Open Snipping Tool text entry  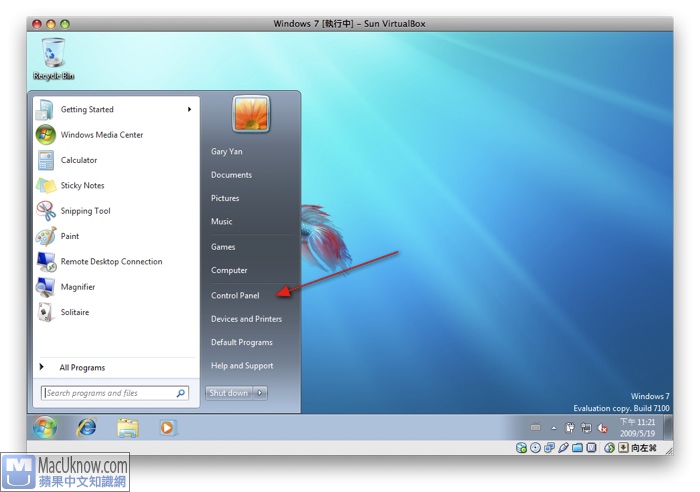click(85, 211)
